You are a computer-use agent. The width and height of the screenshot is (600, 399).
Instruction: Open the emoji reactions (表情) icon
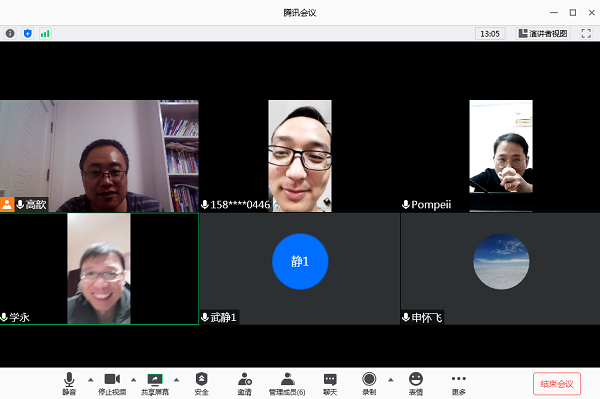coord(416,384)
